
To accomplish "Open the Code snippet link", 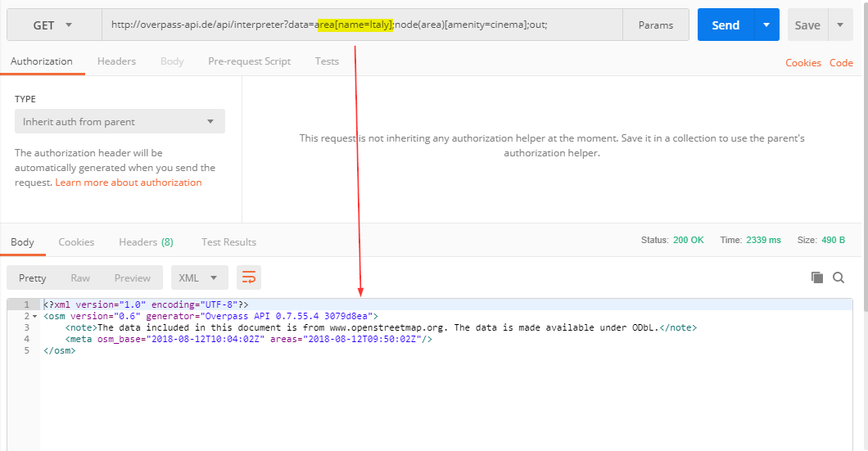I will click(841, 63).
